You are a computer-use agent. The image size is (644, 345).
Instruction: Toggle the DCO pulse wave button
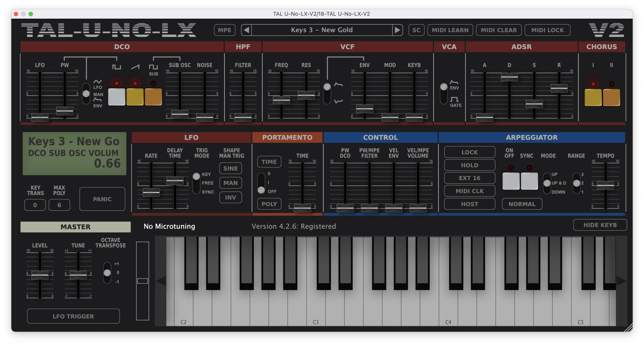117,97
